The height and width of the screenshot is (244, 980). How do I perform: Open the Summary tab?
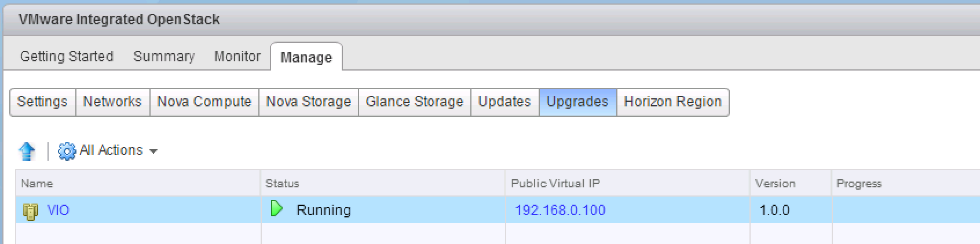pyautogui.click(x=164, y=57)
